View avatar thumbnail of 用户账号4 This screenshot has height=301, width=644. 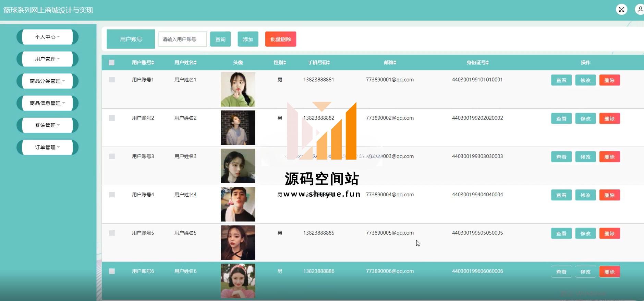coord(238,204)
